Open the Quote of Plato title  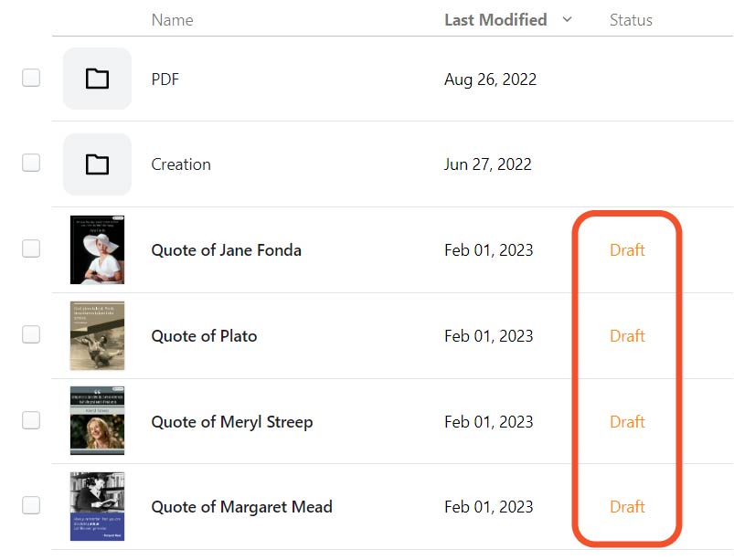[204, 336]
